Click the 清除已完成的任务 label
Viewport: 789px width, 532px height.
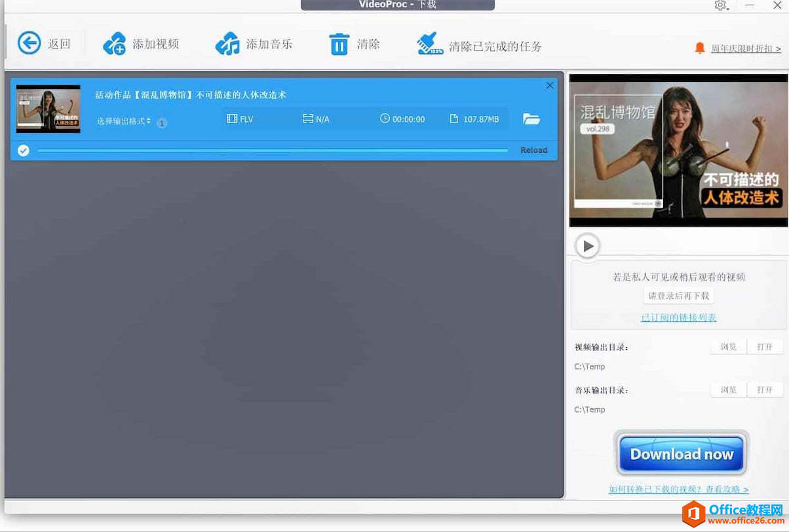click(x=495, y=47)
